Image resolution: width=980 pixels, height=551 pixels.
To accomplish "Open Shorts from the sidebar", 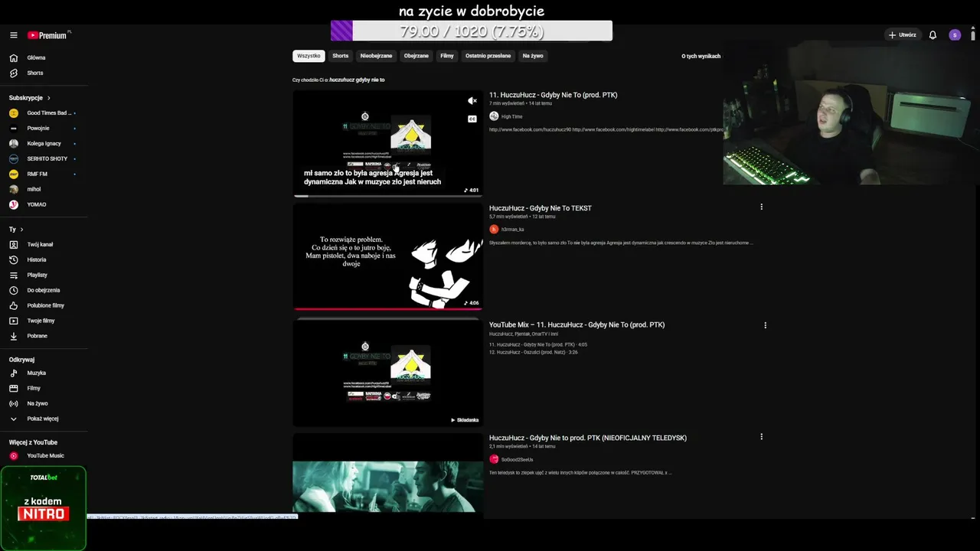I will 35,73.
